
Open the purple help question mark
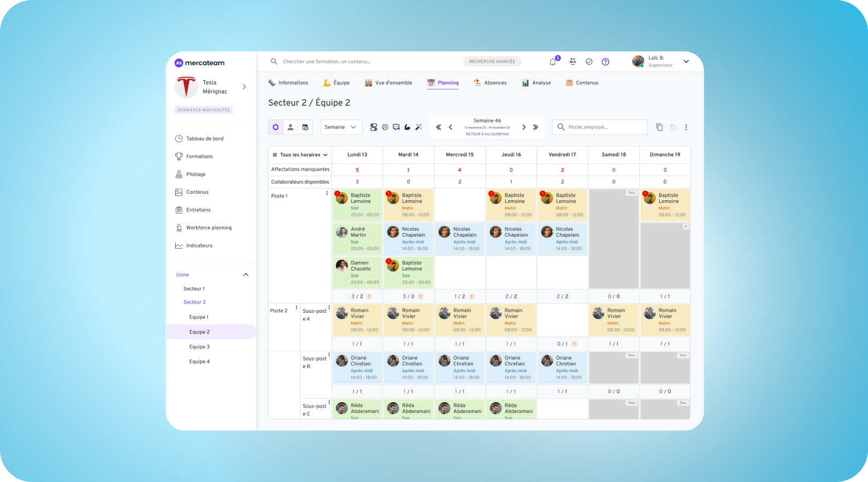click(605, 62)
